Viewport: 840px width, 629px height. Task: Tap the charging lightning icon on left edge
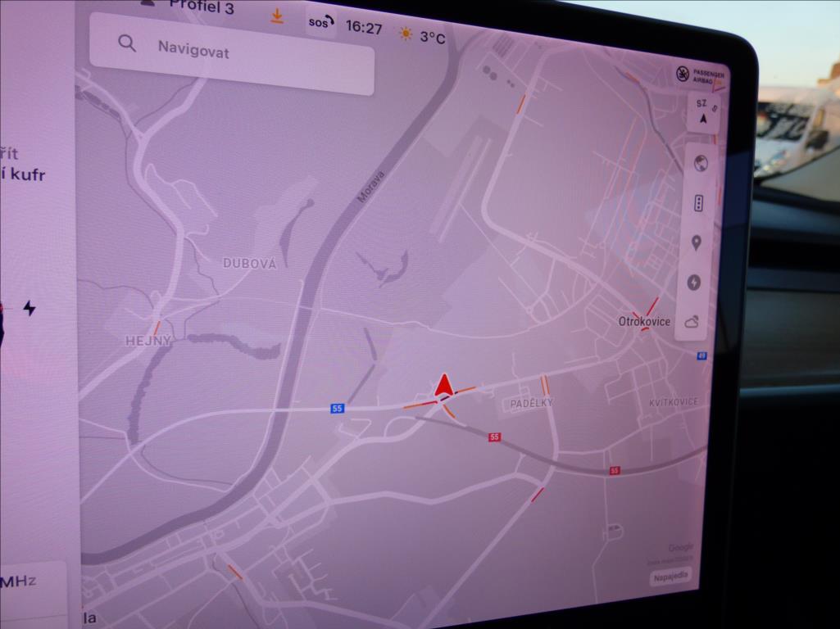click(30, 307)
